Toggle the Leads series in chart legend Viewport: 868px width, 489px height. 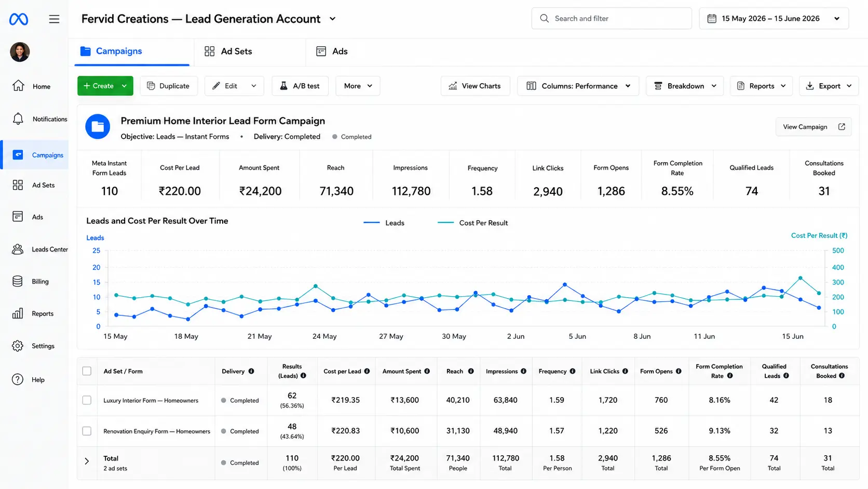pos(384,223)
